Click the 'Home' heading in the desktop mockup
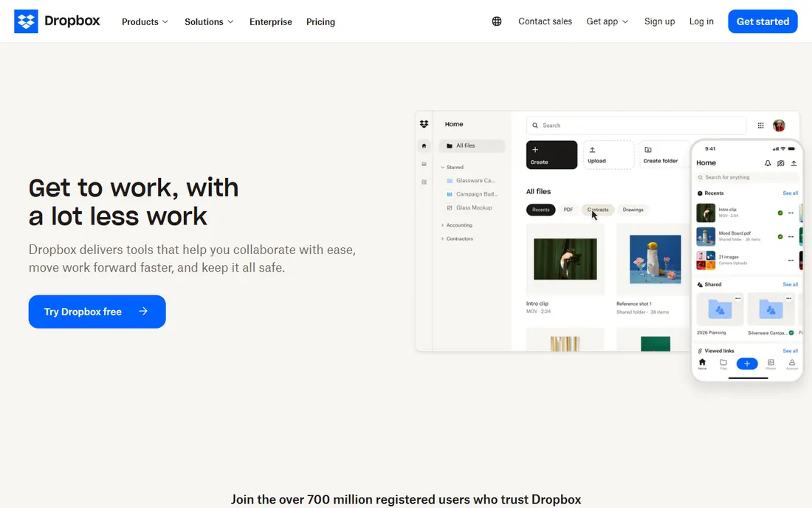812x508 pixels. [x=454, y=124]
